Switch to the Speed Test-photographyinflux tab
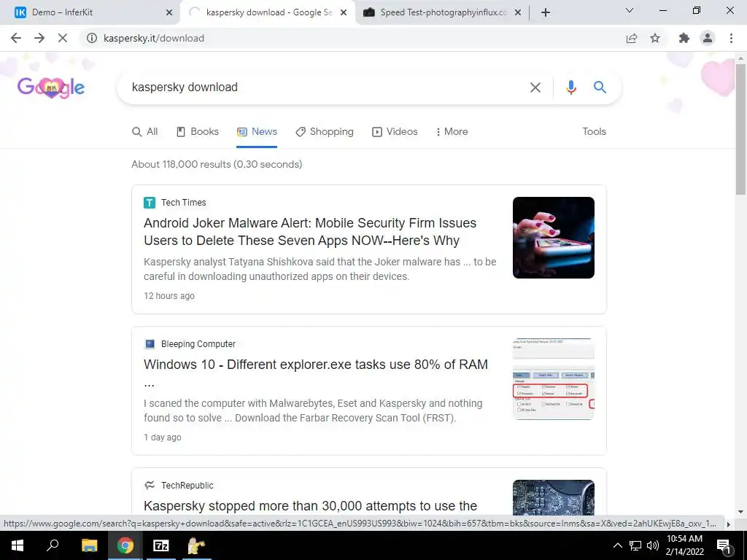This screenshot has width=747, height=560. tap(443, 12)
